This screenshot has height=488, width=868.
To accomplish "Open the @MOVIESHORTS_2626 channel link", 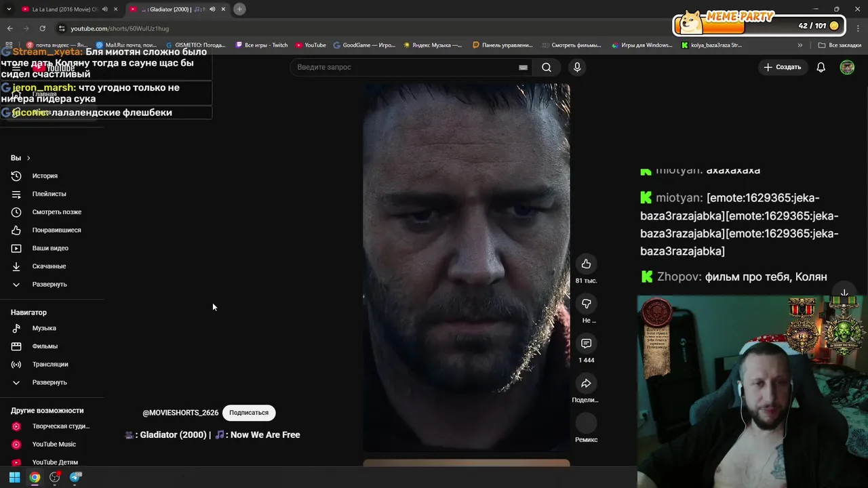I will [180, 413].
